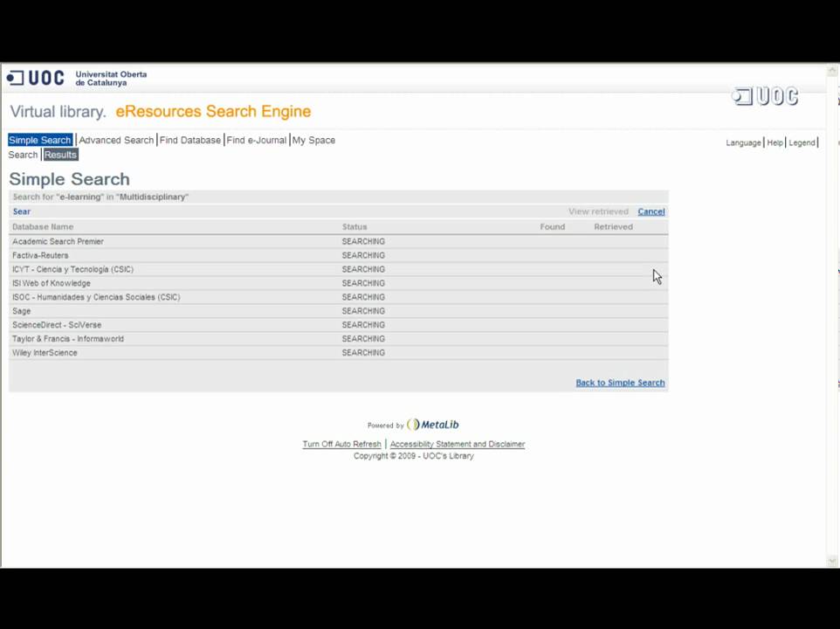Select the Results sub-tab
This screenshot has height=629, width=840.
click(60, 155)
